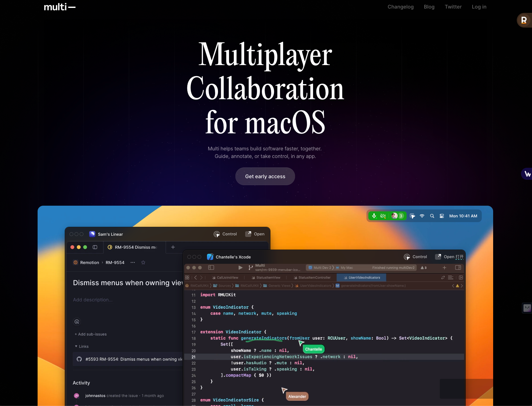Open the editor options lines icon in Xcode

coord(451,277)
